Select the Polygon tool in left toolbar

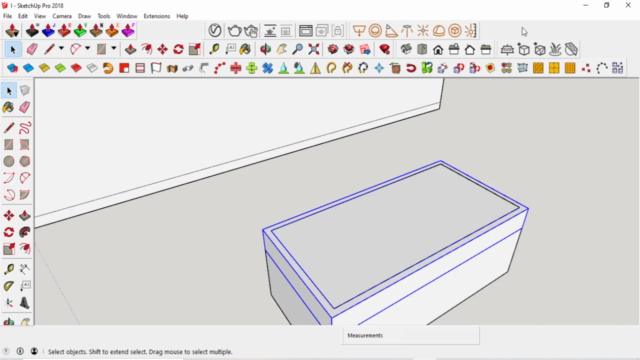(25, 161)
